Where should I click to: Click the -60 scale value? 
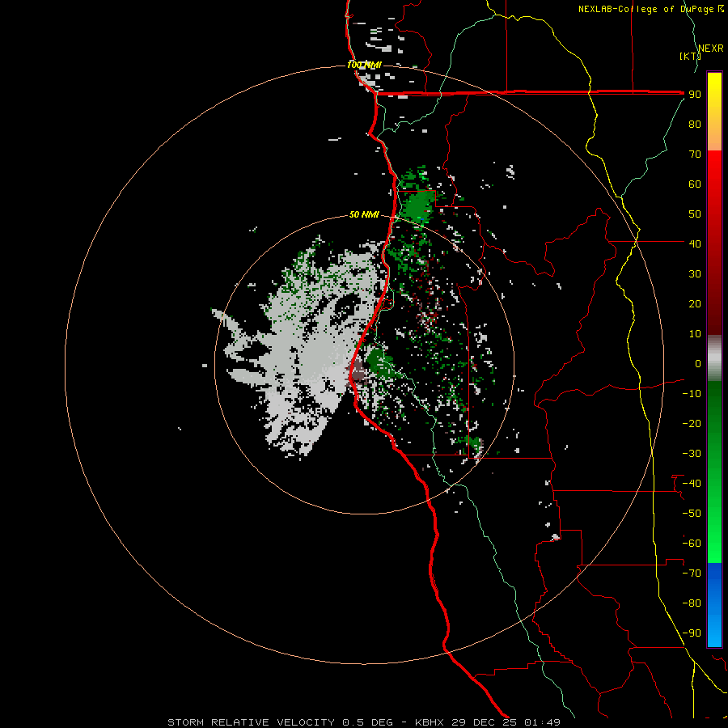tap(692, 544)
